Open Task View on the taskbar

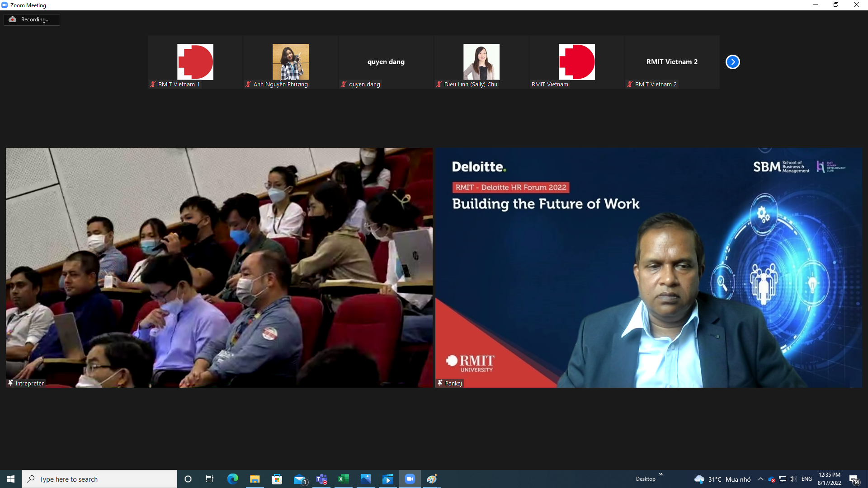tap(210, 479)
